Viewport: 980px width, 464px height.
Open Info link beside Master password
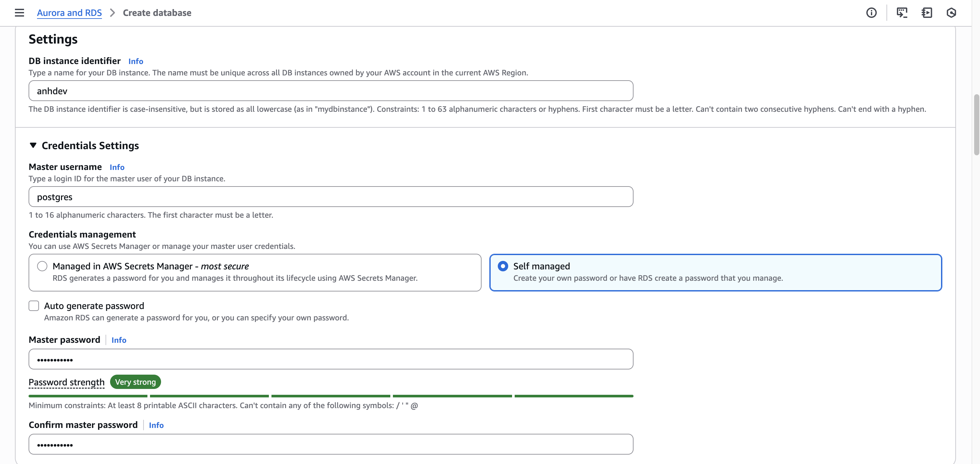click(119, 340)
